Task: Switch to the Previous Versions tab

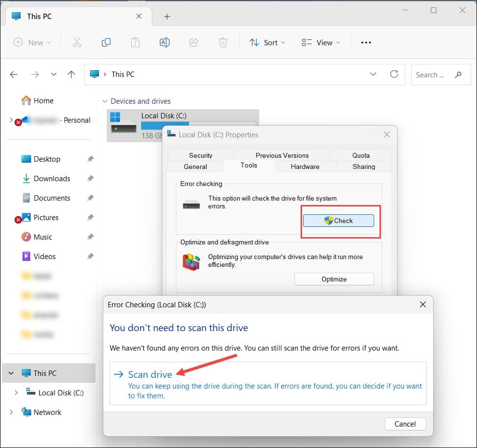Action: (282, 155)
